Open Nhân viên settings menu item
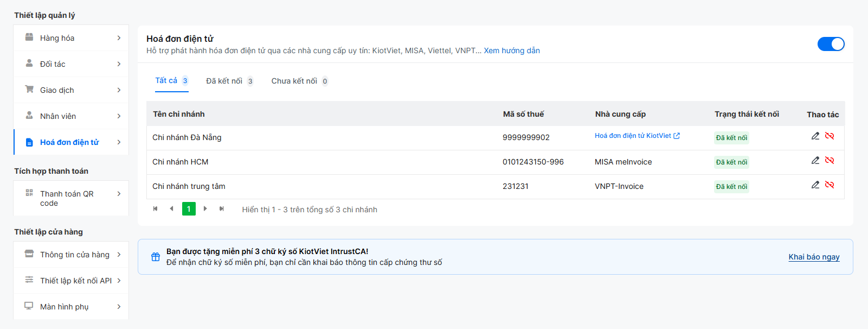This screenshot has height=329, width=868. [x=71, y=116]
